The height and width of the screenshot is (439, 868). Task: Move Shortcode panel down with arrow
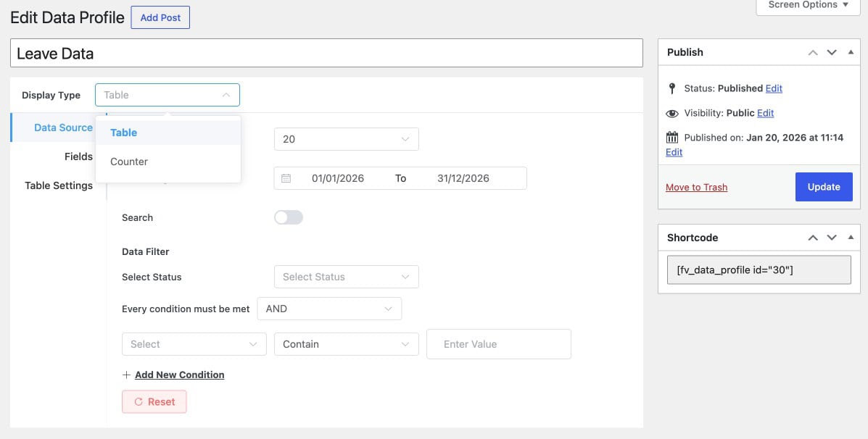point(832,238)
